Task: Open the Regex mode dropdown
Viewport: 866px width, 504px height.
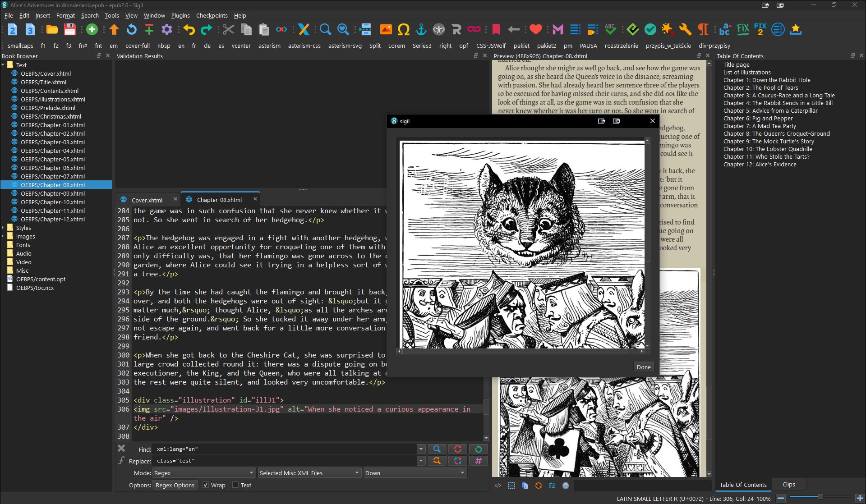Action: pyautogui.click(x=204, y=473)
